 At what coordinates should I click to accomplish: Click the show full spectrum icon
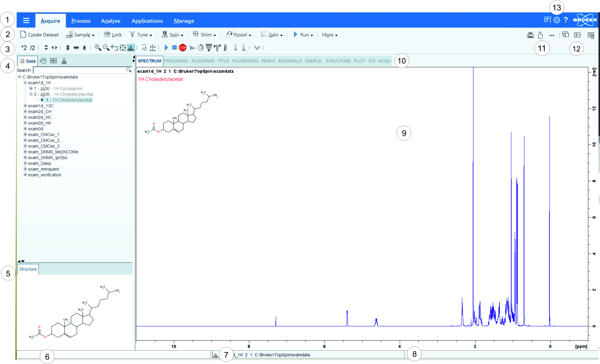click(x=123, y=48)
